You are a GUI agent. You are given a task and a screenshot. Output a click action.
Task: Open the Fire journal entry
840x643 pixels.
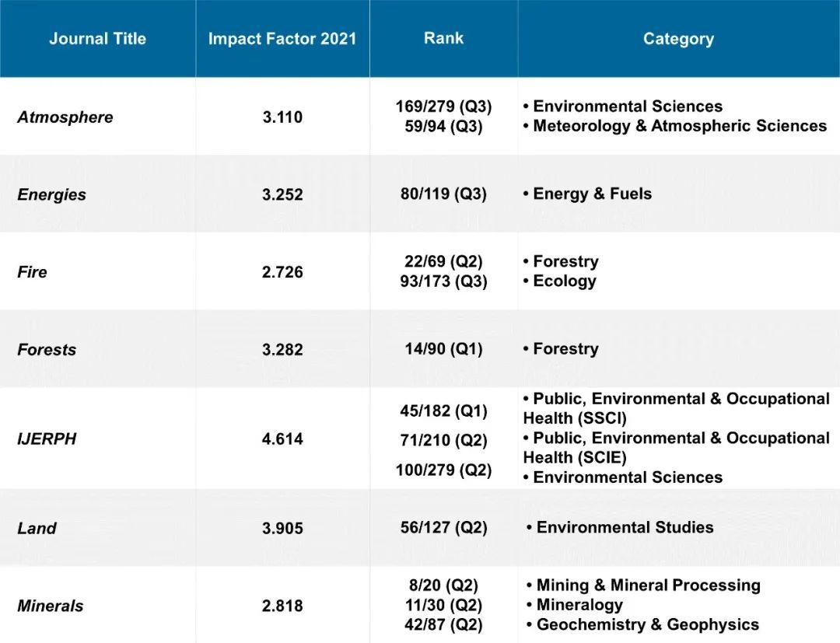tap(33, 272)
